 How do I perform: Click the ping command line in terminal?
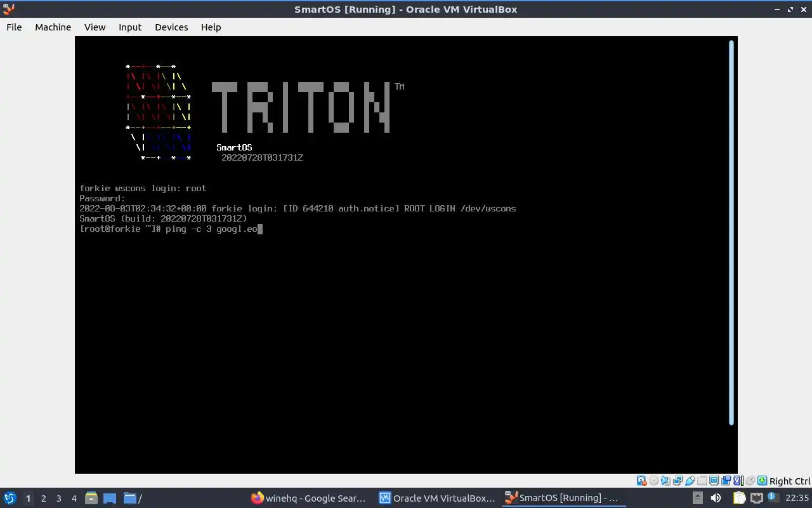pos(171,229)
